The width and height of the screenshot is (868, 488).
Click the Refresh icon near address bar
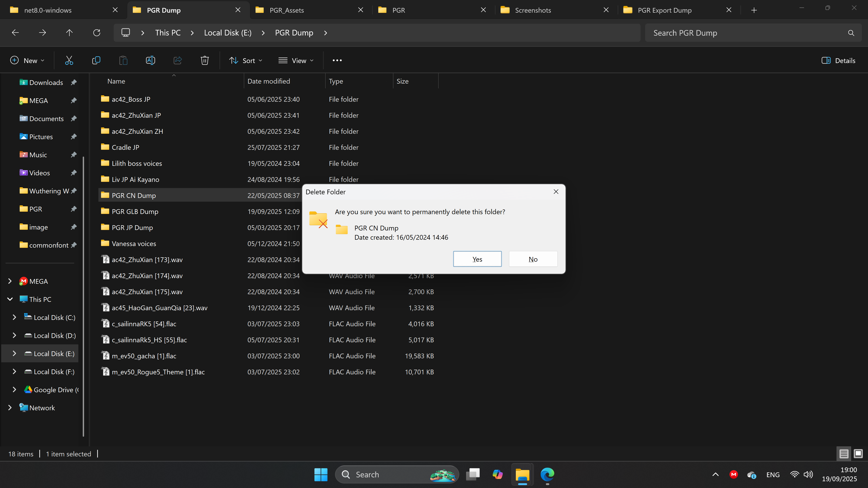[97, 33]
